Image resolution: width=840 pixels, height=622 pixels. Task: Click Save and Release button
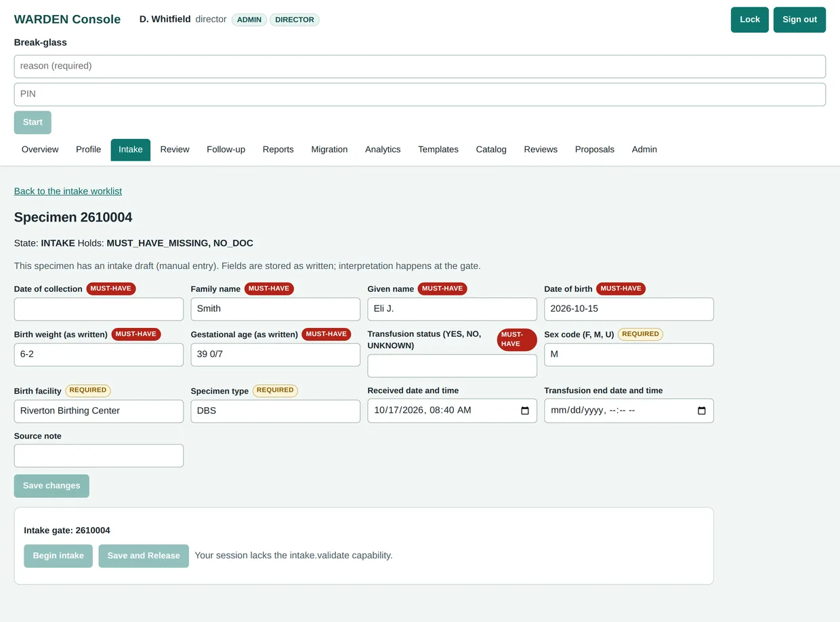[x=144, y=556]
